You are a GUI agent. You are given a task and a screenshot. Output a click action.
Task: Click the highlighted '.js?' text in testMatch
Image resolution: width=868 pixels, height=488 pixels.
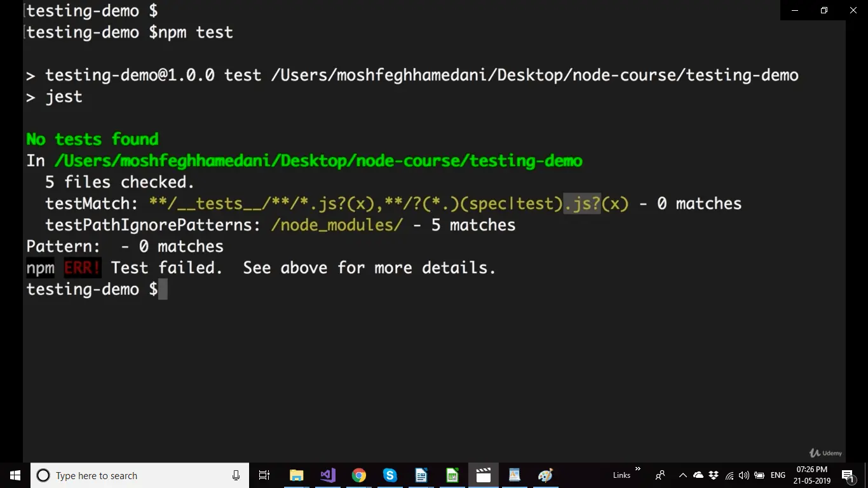[582, 204]
